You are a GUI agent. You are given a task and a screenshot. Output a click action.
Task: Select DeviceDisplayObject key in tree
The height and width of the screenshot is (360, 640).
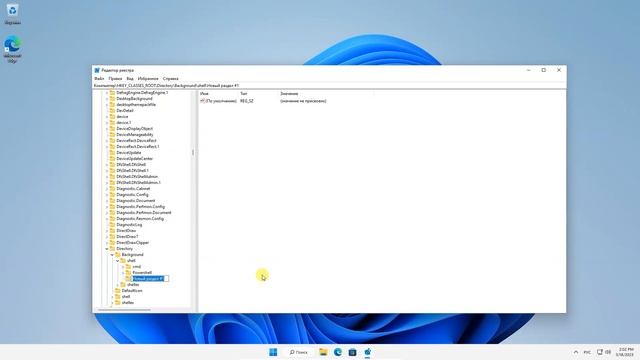[x=134, y=129]
